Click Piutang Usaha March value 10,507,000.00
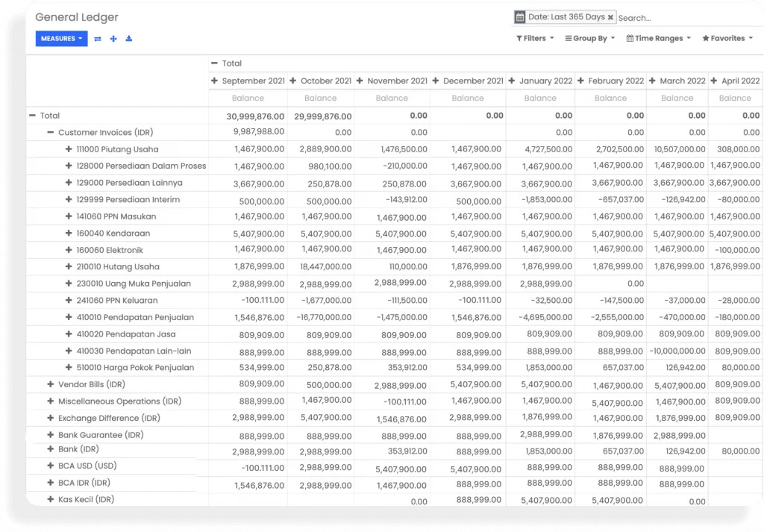764x532 pixels. point(679,149)
